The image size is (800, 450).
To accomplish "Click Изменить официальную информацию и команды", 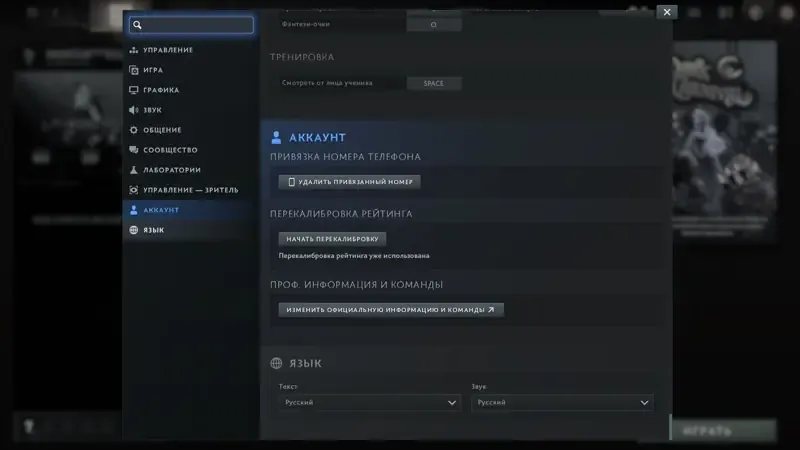I will click(391, 310).
